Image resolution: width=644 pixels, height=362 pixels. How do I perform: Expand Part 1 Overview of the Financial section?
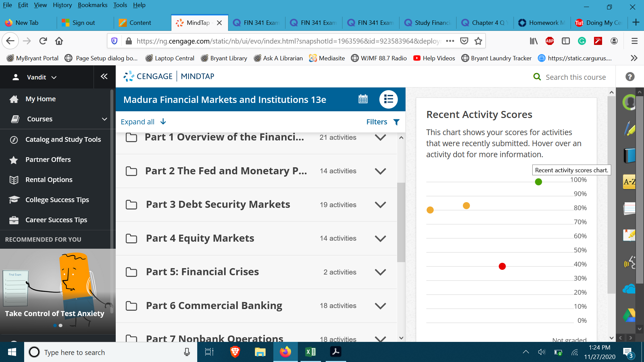point(380,137)
